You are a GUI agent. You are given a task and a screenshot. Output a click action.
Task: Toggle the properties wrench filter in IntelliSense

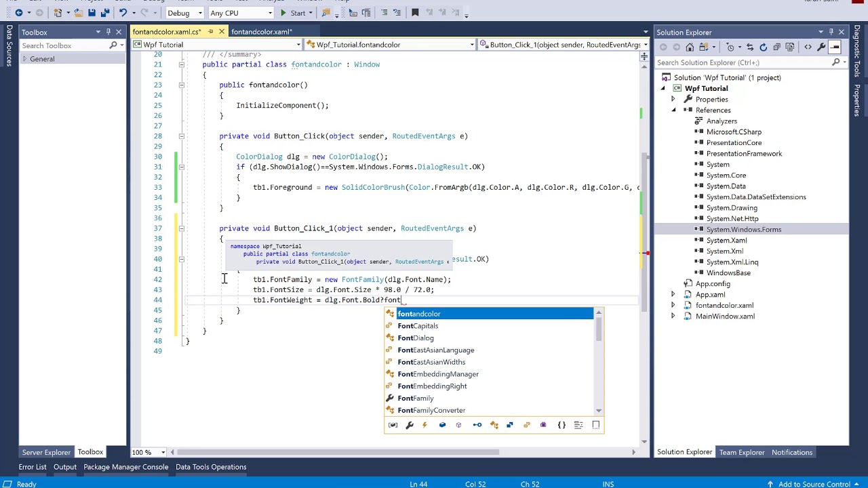[x=409, y=425]
